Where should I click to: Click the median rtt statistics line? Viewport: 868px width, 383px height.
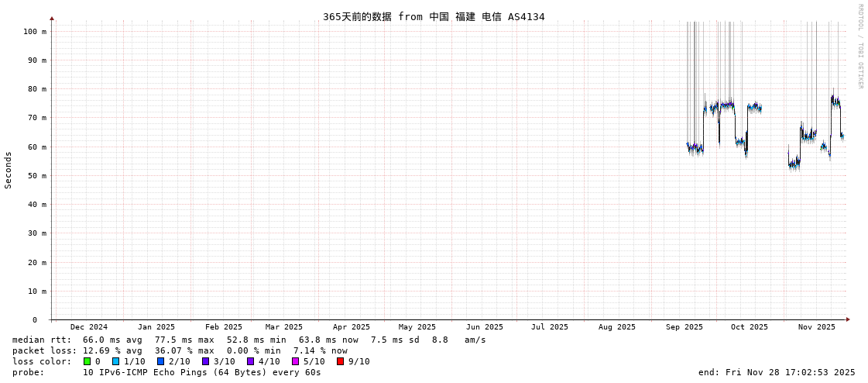click(249, 340)
